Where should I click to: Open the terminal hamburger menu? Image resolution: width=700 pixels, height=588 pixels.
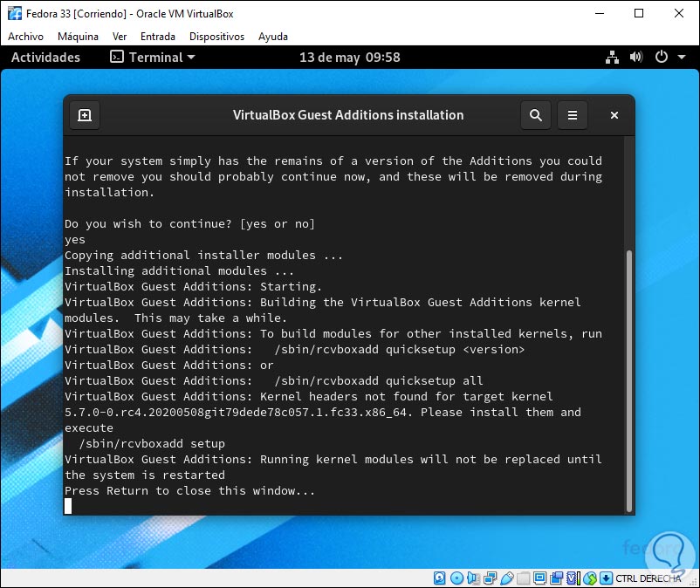(x=573, y=115)
